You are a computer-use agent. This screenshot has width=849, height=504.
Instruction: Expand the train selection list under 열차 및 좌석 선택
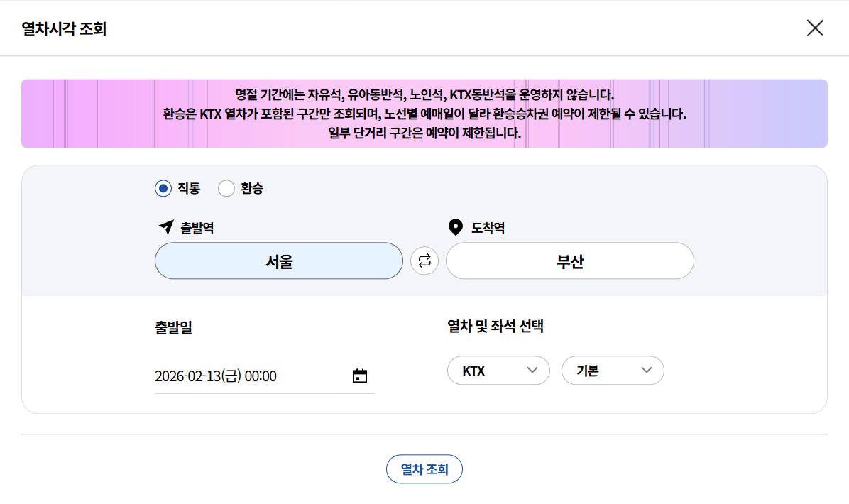pos(498,370)
